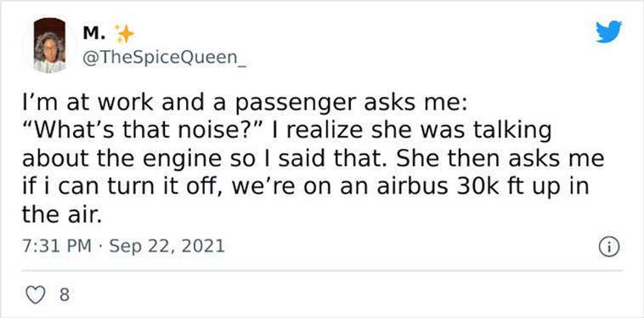The height and width of the screenshot is (318, 644).
Task: Open the @TheSpiceQueen_ handle link
Action: click(164, 59)
